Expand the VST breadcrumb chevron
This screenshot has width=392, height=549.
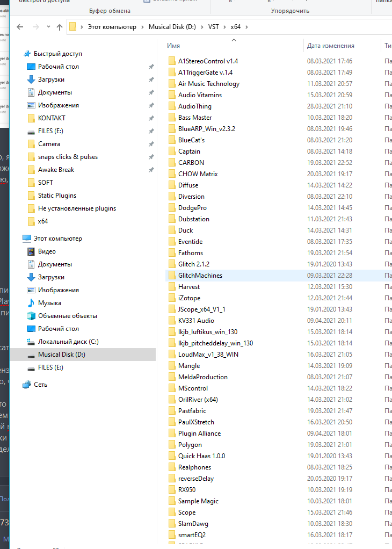(x=224, y=27)
